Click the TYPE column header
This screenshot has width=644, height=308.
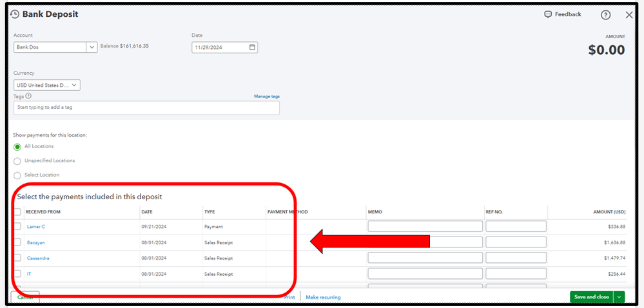[210, 213]
